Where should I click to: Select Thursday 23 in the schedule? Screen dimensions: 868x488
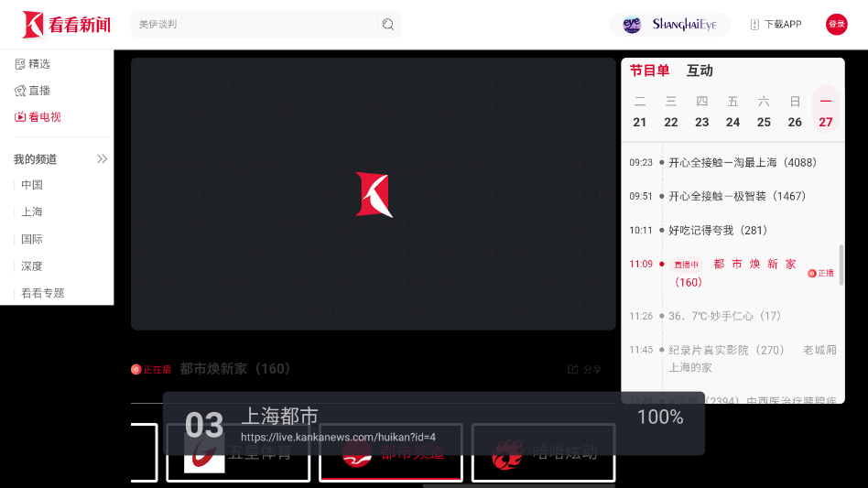(702, 111)
